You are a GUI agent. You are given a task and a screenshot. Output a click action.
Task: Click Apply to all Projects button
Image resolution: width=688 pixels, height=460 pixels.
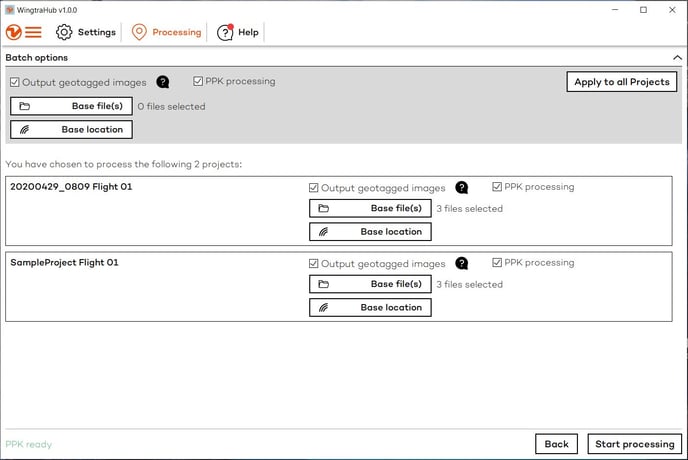[x=621, y=82]
